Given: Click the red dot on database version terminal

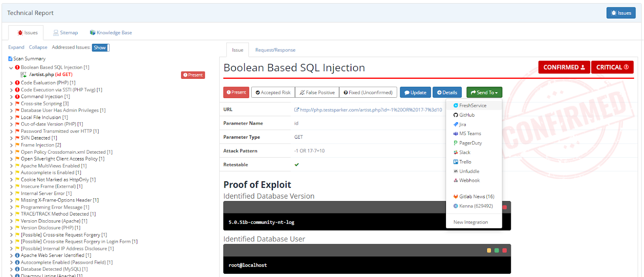Looking at the screenshot, I should click(504, 207).
